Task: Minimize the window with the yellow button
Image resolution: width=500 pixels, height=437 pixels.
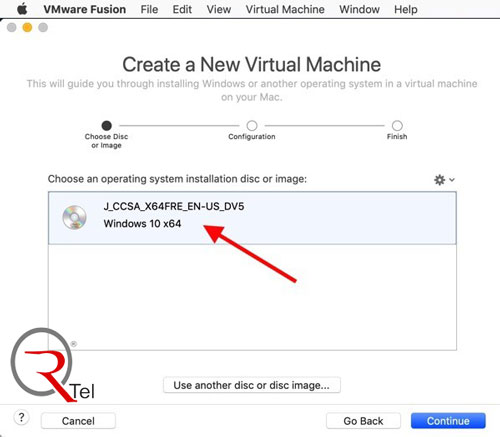Action: 27,27
